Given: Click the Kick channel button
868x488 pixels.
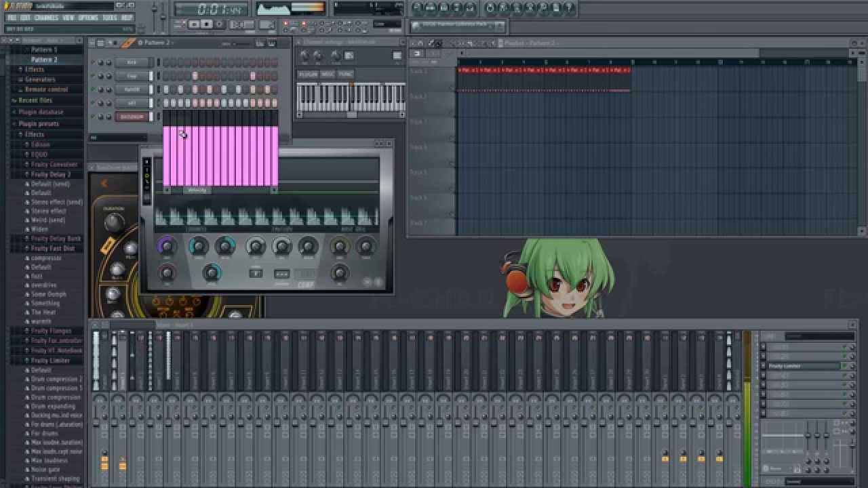Looking at the screenshot, I should pos(132,62).
